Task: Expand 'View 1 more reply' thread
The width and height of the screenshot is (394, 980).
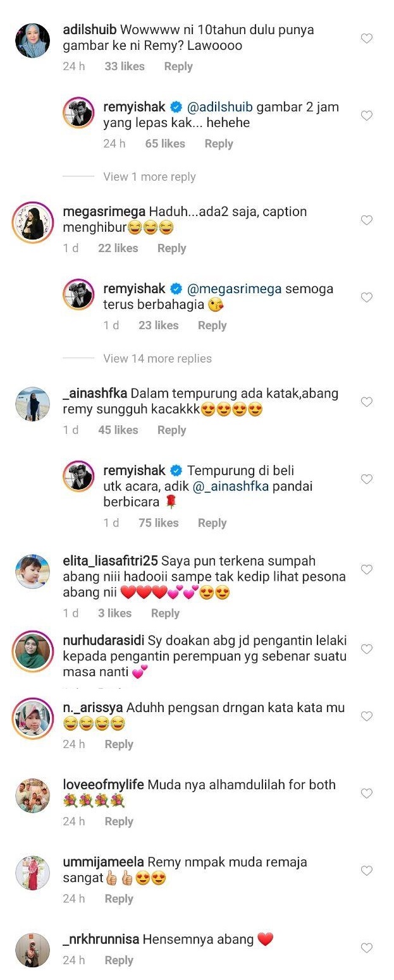Action: click(x=149, y=177)
